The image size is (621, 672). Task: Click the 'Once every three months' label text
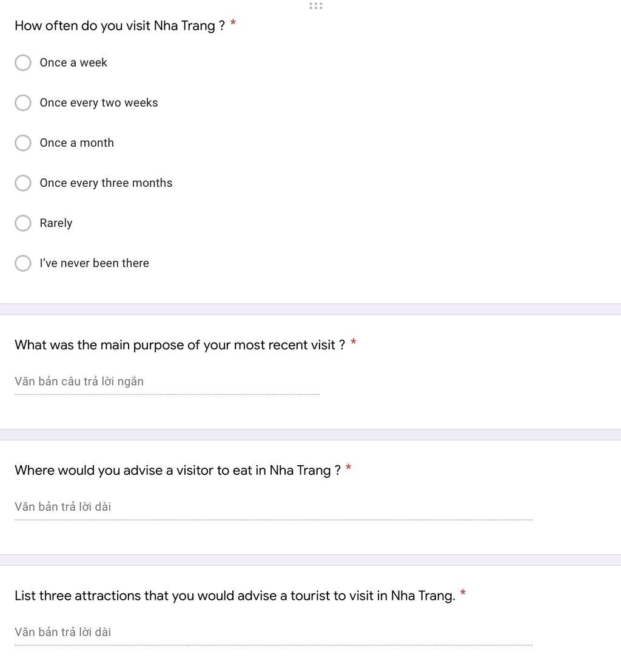tap(106, 183)
